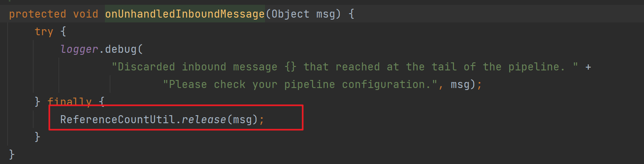
Task: Click msg argument inside the release call
Action: click(x=242, y=120)
